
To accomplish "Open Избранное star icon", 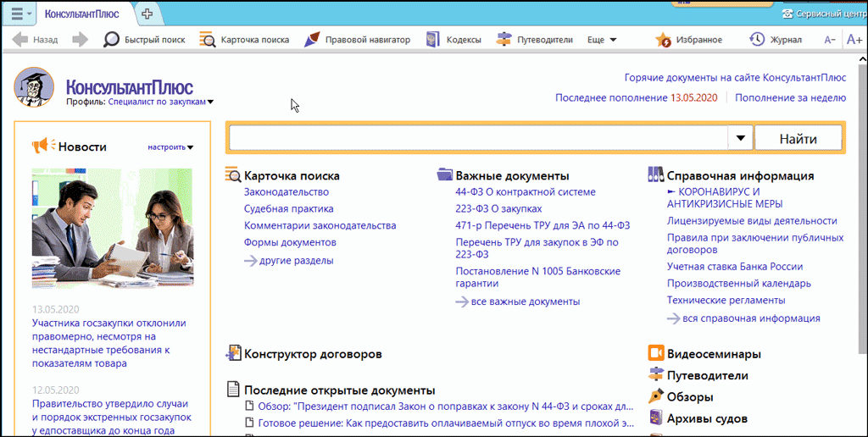I will [x=663, y=40].
